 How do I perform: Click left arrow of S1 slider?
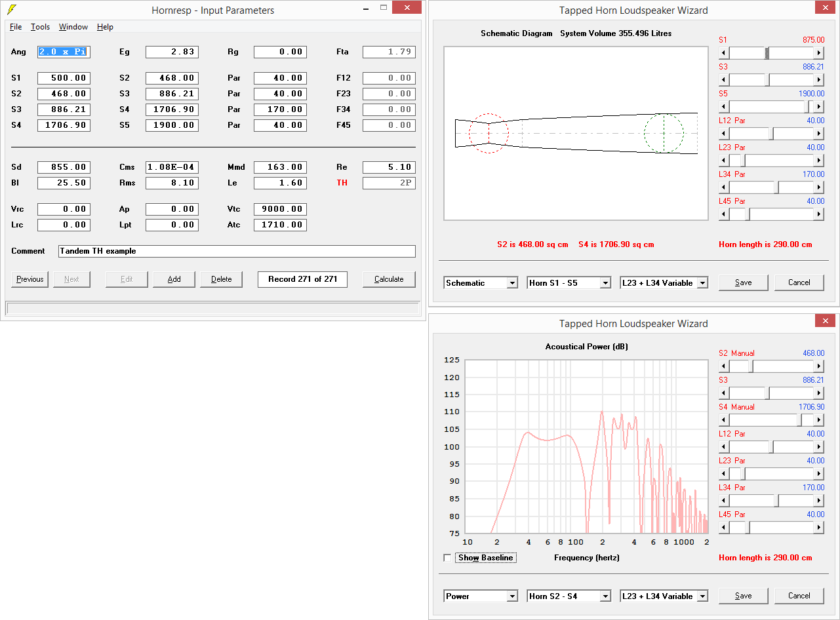coord(724,53)
